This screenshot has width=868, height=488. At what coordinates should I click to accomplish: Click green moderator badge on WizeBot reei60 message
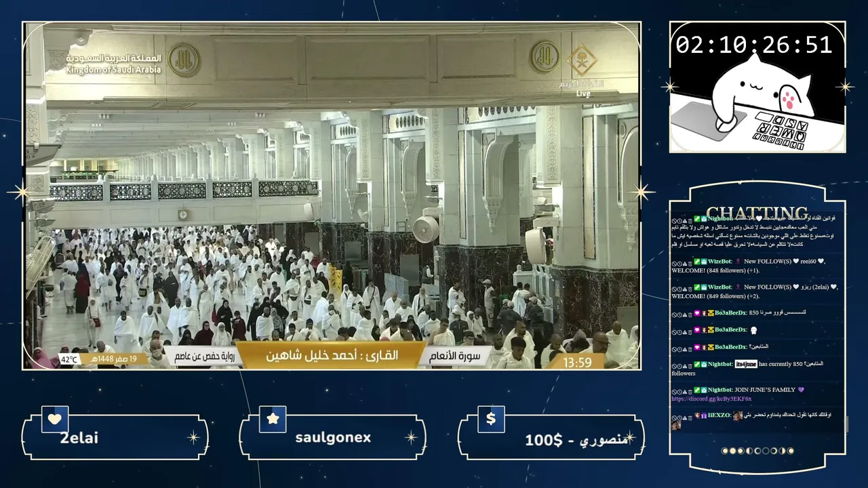coord(696,262)
